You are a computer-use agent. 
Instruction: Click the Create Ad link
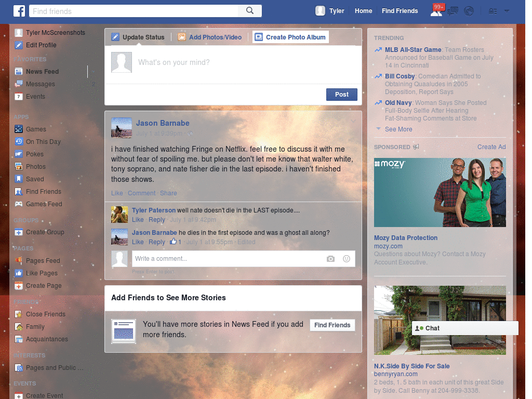[491, 147]
